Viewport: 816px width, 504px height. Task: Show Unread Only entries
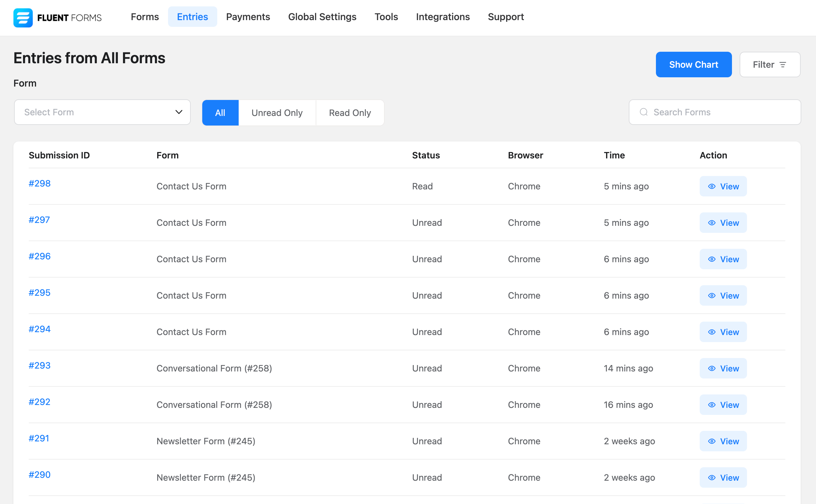[277, 113]
